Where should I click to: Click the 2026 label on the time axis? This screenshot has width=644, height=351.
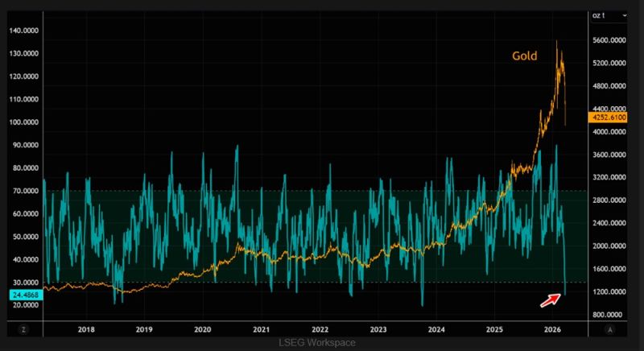(x=552, y=329)
